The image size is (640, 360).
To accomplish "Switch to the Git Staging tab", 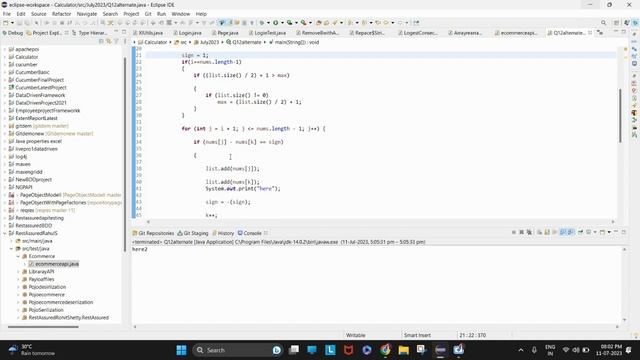I will [x=193, y=233].
